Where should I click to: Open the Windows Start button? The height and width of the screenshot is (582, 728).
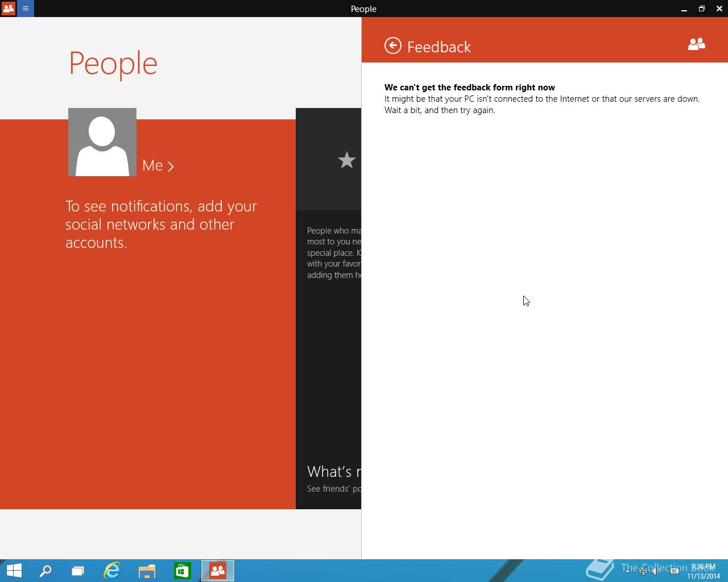pyautogui.click(x=14, y=571)
